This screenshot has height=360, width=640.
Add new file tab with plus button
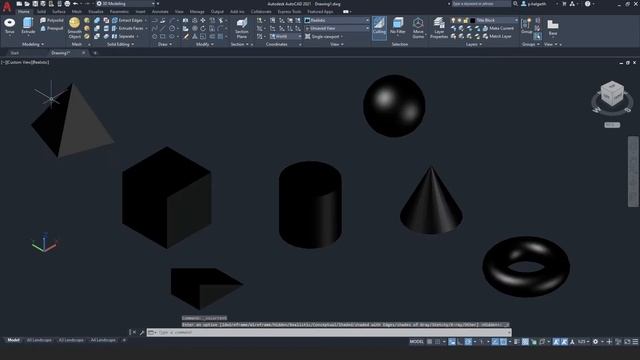point(95,53)
